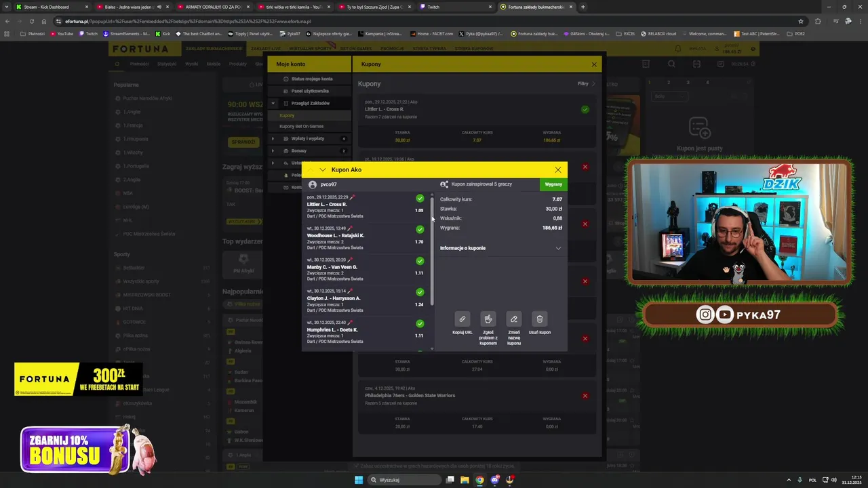Click the volume icon in system tray

pyautogui.click(x=833, y=480)
